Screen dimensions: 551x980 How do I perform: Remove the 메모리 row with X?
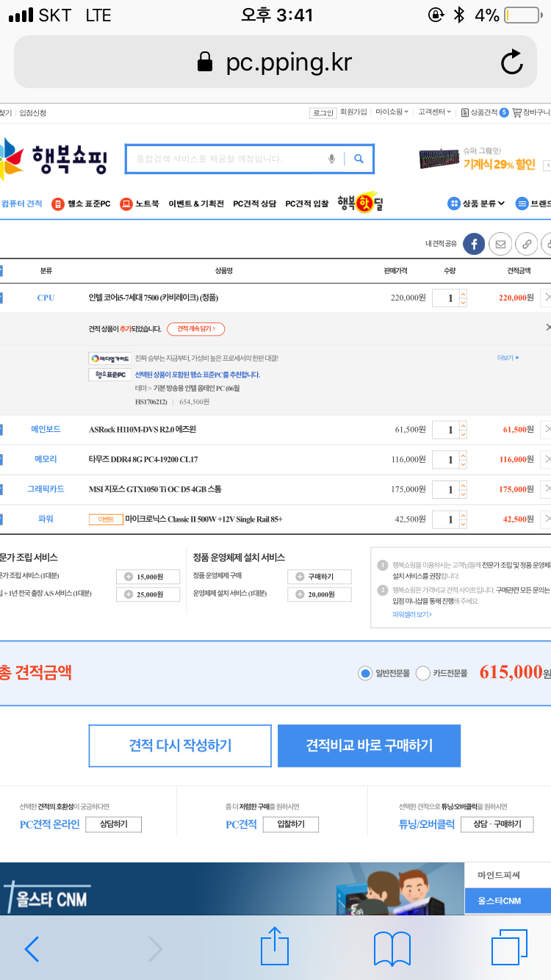point(546,459)
